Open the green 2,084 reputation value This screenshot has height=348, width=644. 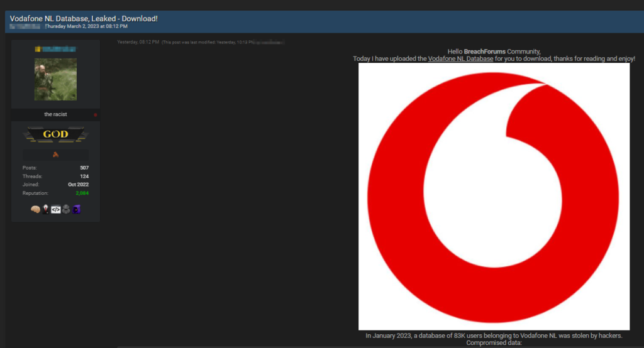[x=82, y=193]
